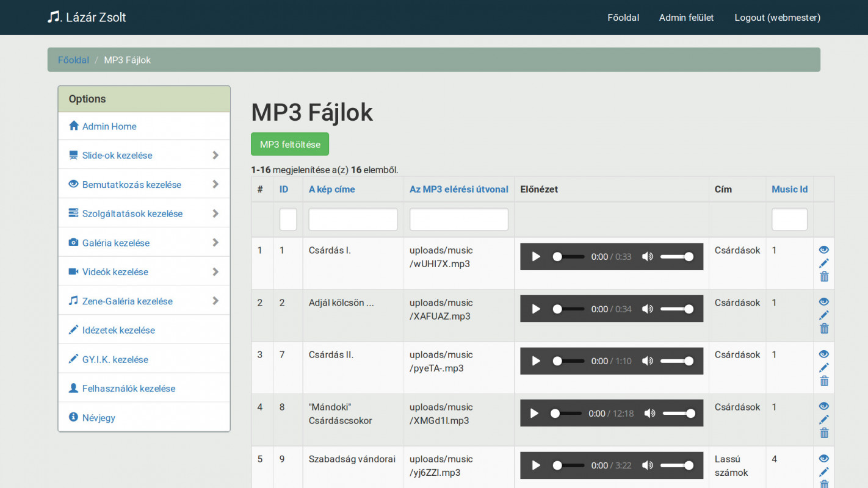
Task: Open Admin felület in top navigation
Action: (x=686, y=18)
